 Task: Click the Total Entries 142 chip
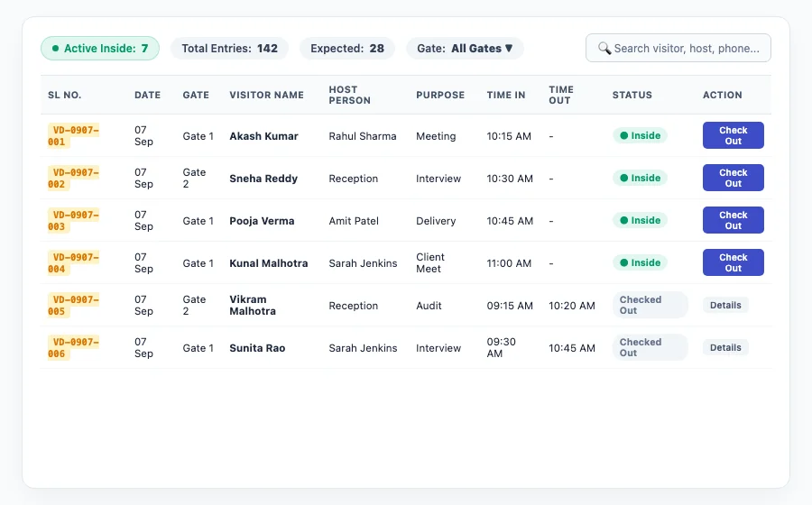tap(229, 48)
